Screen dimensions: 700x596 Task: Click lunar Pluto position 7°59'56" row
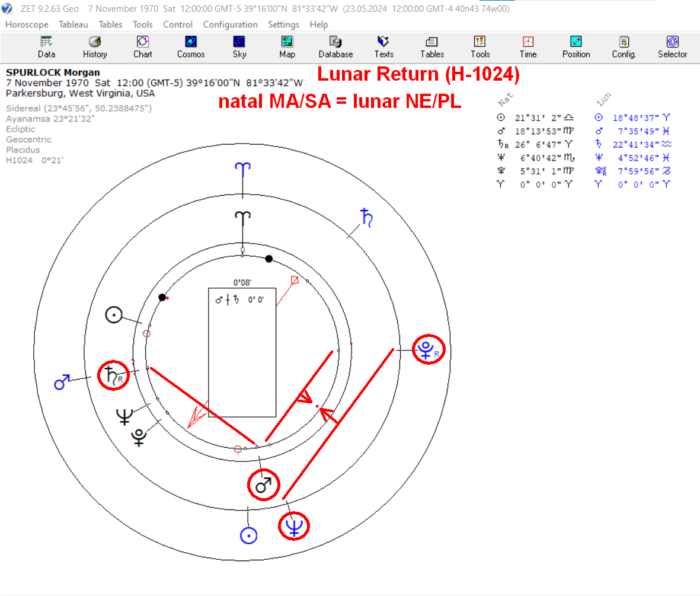click(x=633, y=171)
